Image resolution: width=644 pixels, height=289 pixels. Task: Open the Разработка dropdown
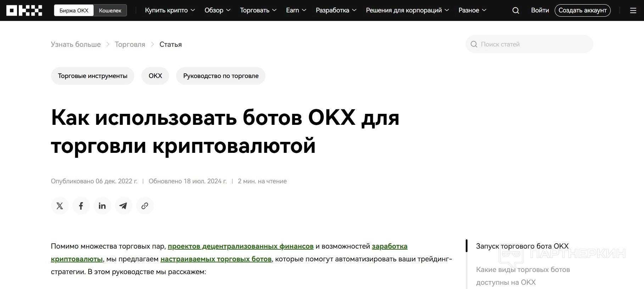tap(336, 10)
